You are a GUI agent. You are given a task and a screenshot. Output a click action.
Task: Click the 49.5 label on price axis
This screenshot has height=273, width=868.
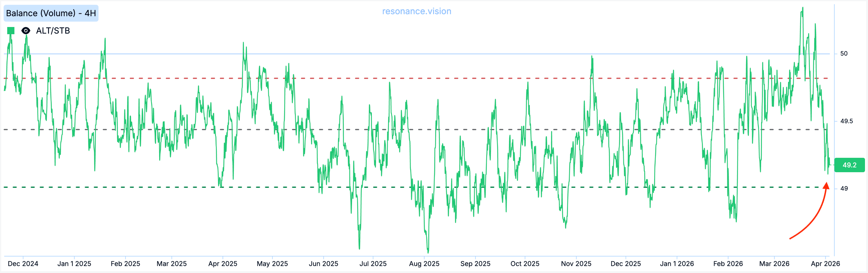tap(846, 121)
